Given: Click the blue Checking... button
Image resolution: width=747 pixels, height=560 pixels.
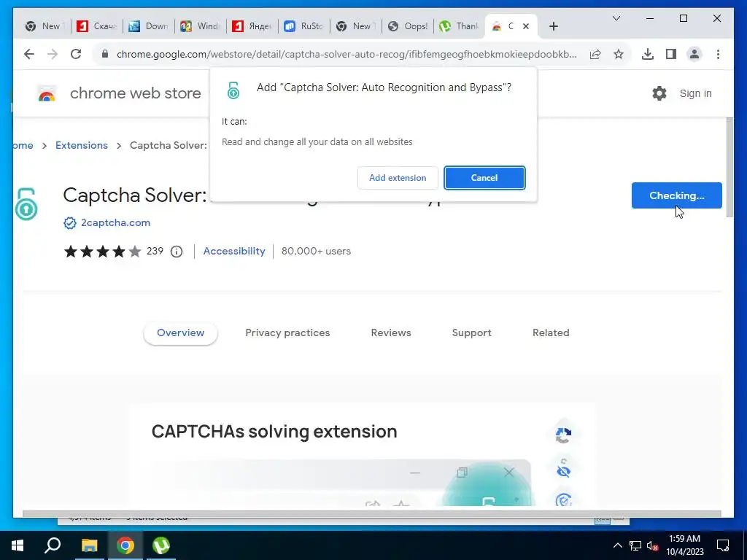Looking at the screenshot, I should coord(676,195).
